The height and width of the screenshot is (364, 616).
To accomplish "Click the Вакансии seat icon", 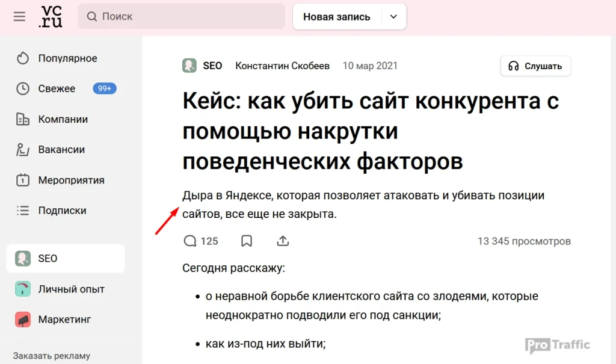I will [x=23, y=149].
